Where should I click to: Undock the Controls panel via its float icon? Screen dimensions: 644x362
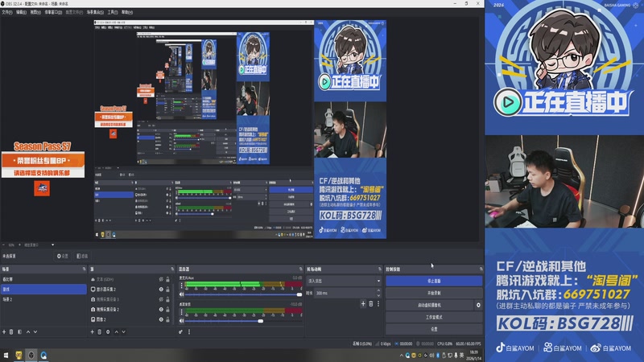(x=481, y=269)
